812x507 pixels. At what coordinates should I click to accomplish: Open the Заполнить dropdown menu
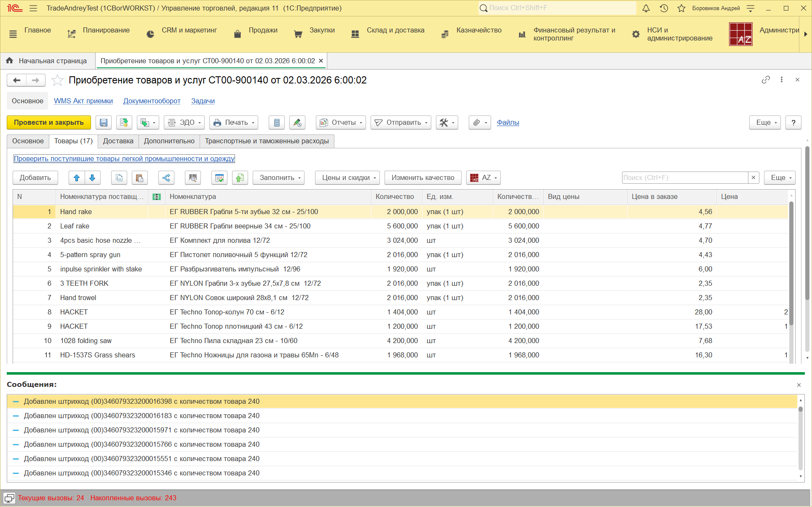click(278, 178)
